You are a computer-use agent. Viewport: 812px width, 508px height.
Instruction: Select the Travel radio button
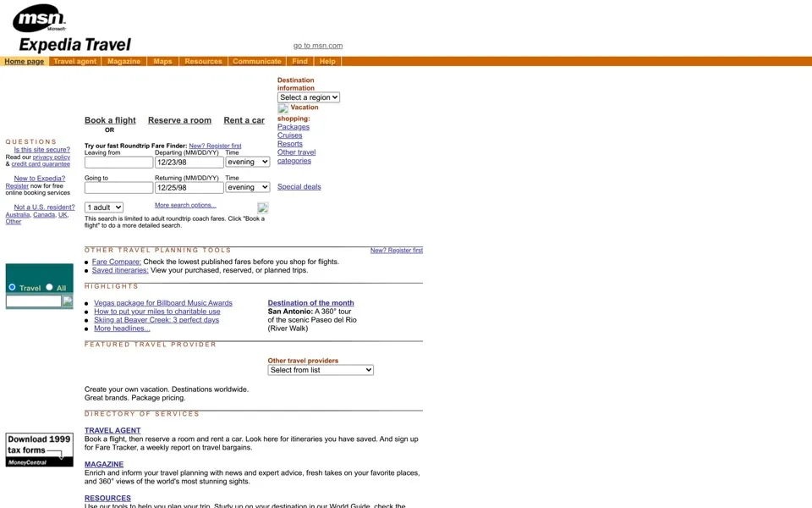(x=12, y=287)
